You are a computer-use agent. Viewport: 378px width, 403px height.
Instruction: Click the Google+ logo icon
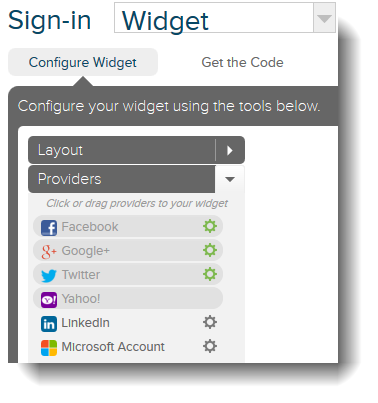49,252
